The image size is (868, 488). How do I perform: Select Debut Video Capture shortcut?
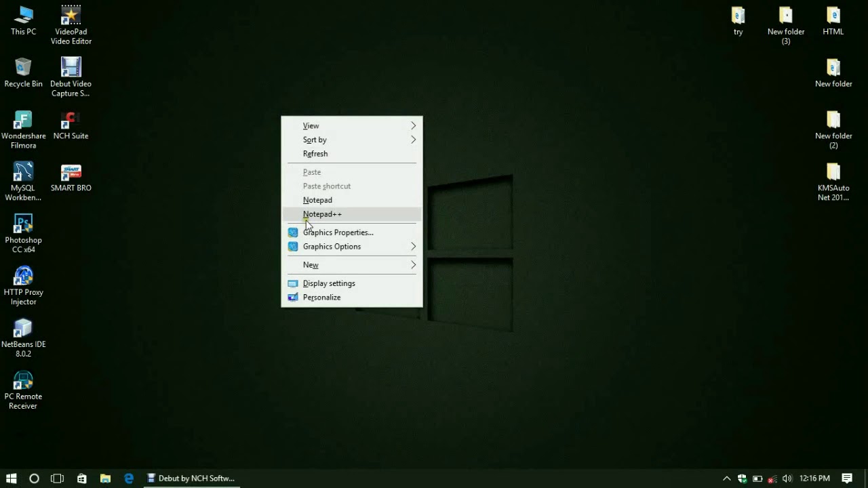click(x=71, y=77)
